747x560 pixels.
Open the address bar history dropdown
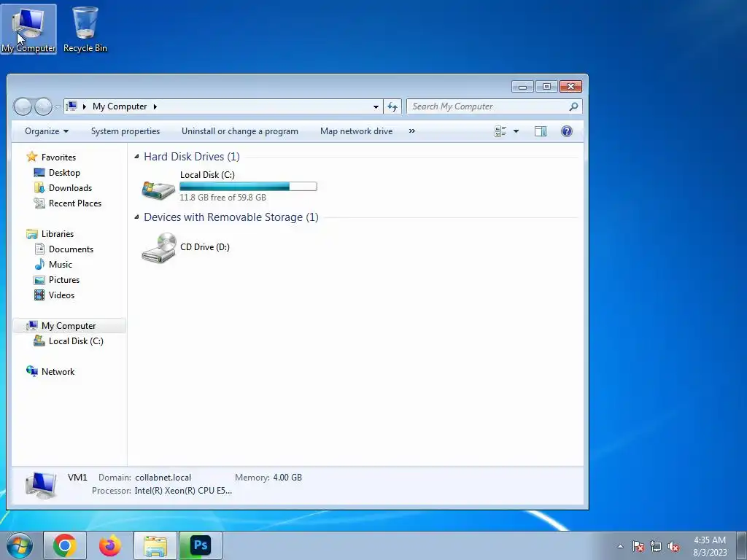[376, 106]
